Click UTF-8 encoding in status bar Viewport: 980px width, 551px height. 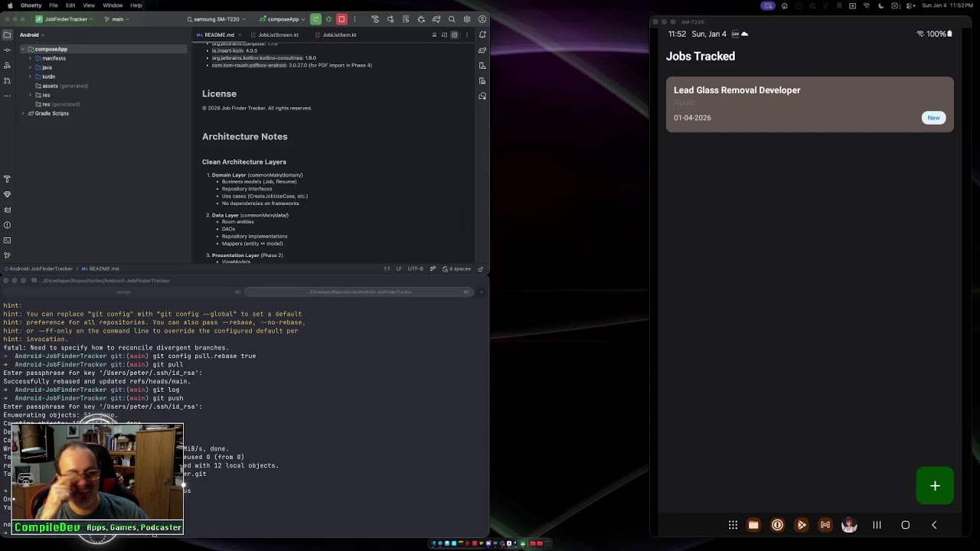tap(415, 269)
